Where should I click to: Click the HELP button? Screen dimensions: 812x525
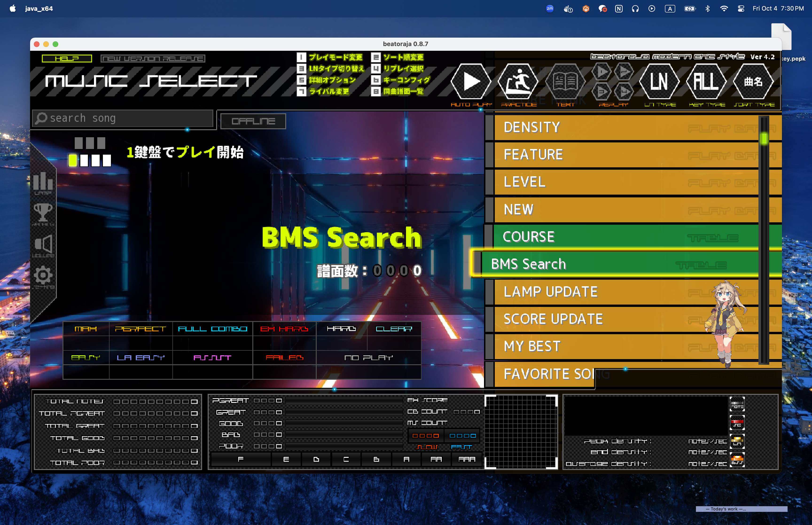point(67,59)
